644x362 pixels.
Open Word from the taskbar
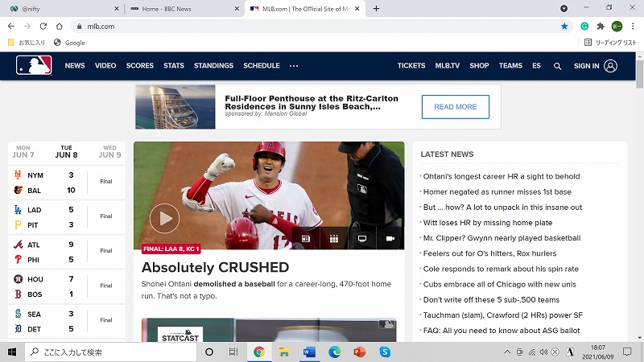[309, 352]
